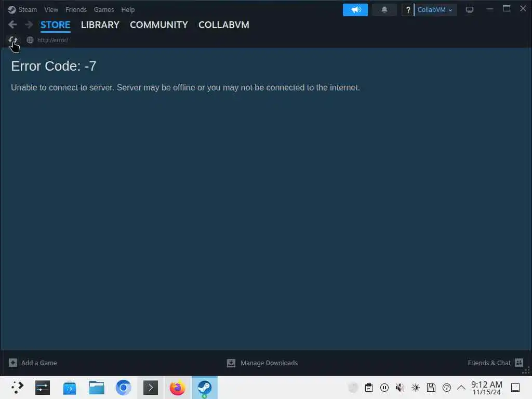Open the COLLABVM profile tab
The image size is (532, 399).
224,25
